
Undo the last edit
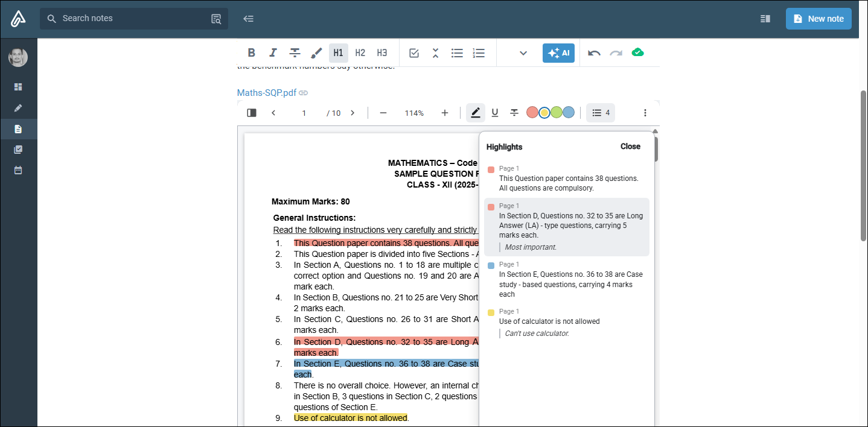[x=594, y=53]
